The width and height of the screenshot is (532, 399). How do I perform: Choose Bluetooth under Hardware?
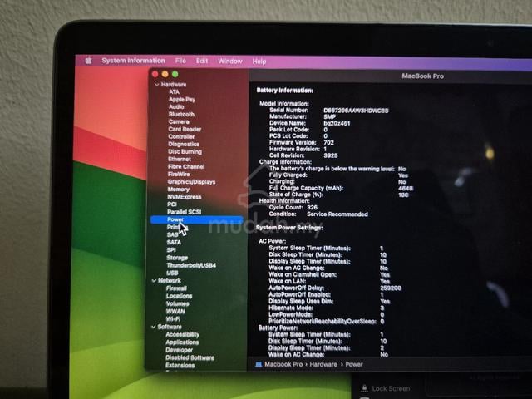point(181,115)
